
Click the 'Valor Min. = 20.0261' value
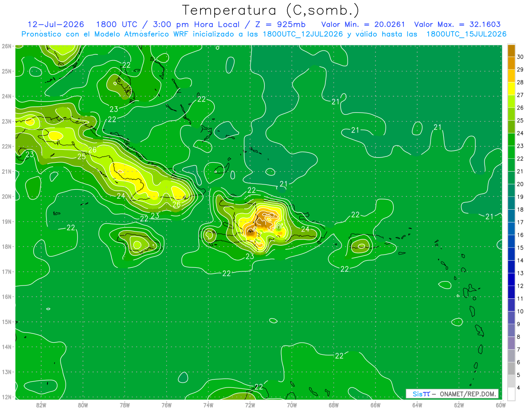(x=363, y=24)
